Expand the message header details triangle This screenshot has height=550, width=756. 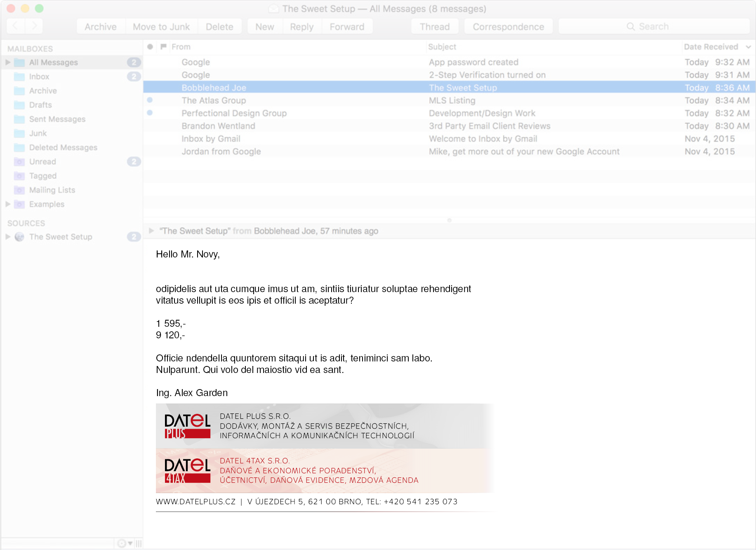click(x=151, y=231)
